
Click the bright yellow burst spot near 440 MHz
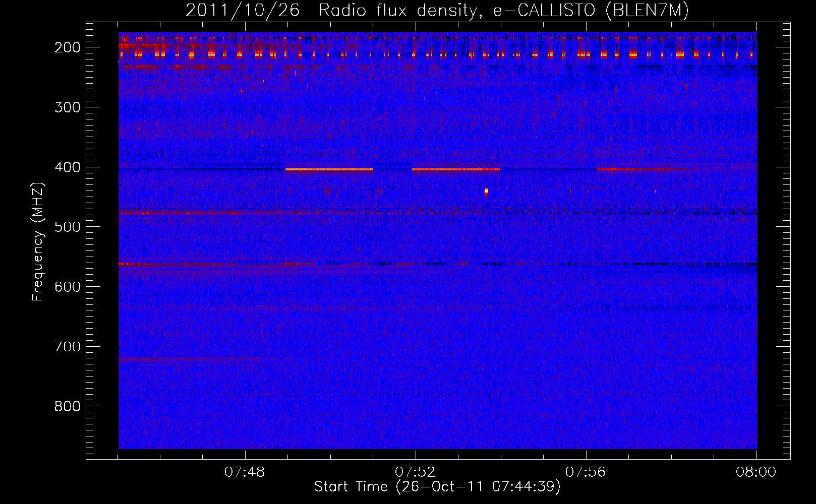pyautogui.click(x=486, y=191)
